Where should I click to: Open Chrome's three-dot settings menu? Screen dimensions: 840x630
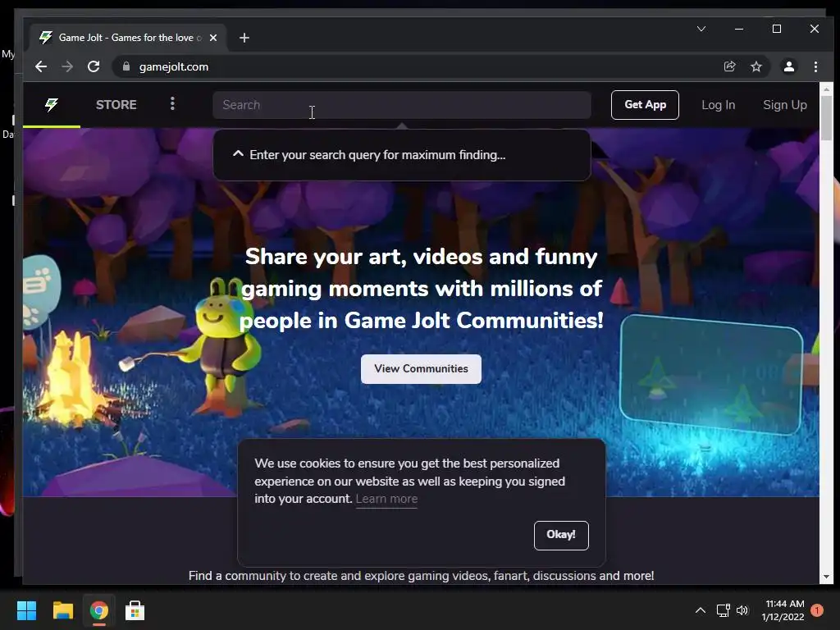pyautogui.click(x=815, y=66)
